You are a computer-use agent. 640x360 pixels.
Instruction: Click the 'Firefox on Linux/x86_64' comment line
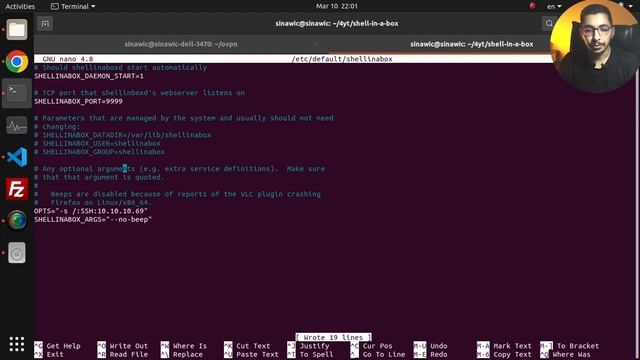[93, 203]
